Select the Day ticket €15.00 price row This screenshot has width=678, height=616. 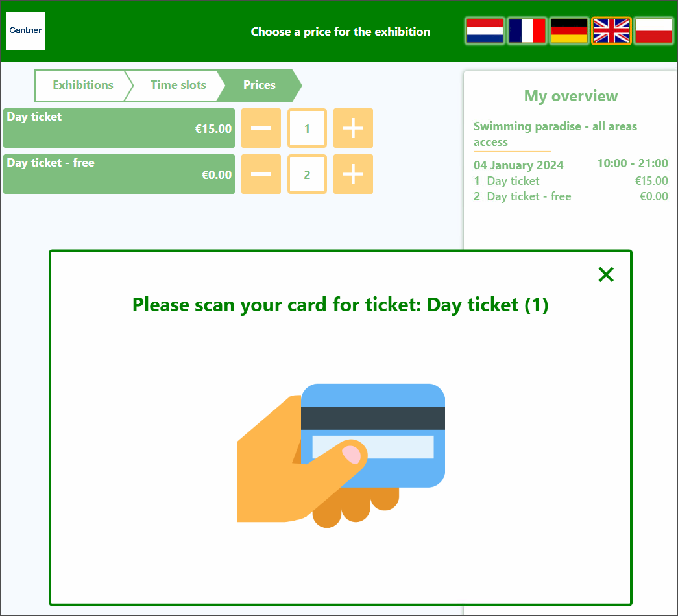click(x=119, y=128)
